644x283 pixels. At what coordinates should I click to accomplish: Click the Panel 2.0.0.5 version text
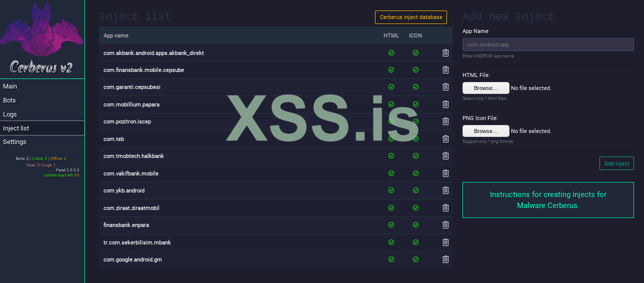(x=67, y=170)
